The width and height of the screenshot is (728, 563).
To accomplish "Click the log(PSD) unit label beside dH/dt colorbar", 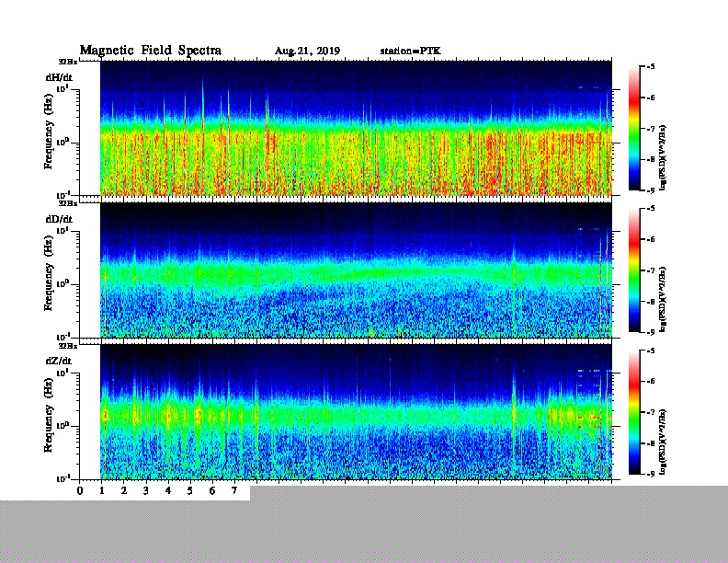I will 664,157.
